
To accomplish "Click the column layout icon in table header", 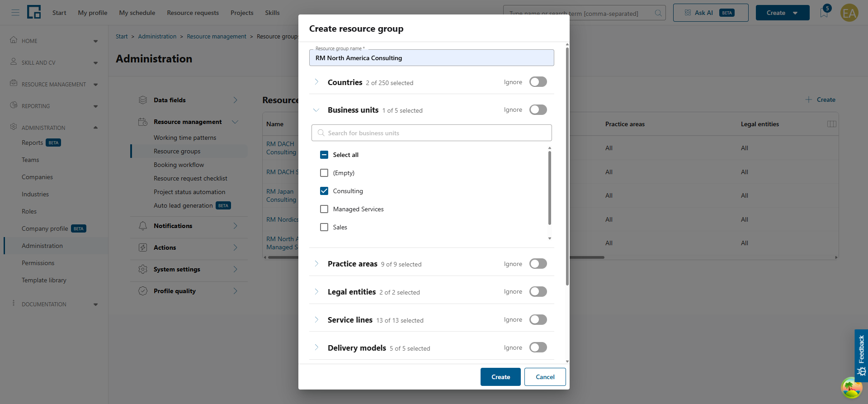I will 831,124.
